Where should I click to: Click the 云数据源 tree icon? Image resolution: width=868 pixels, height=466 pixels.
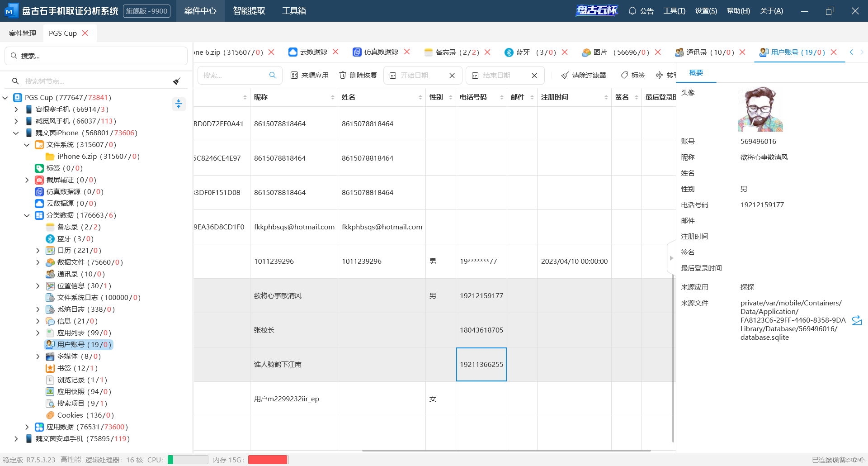coord(39,203)
